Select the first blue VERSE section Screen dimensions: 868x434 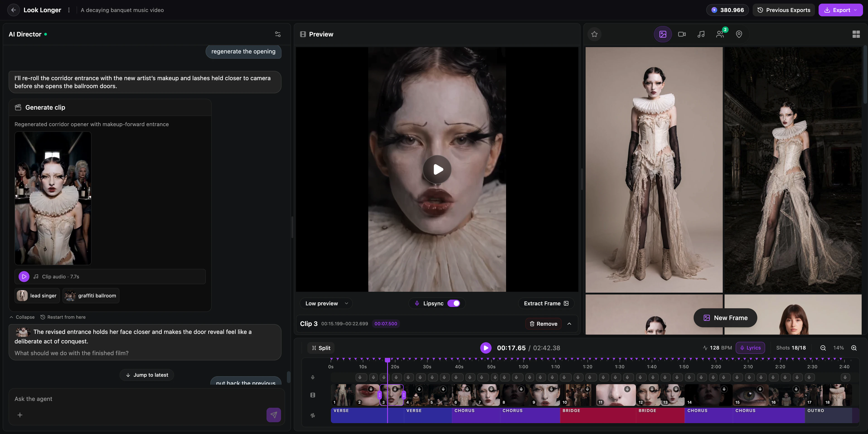[x=367, y=415]
